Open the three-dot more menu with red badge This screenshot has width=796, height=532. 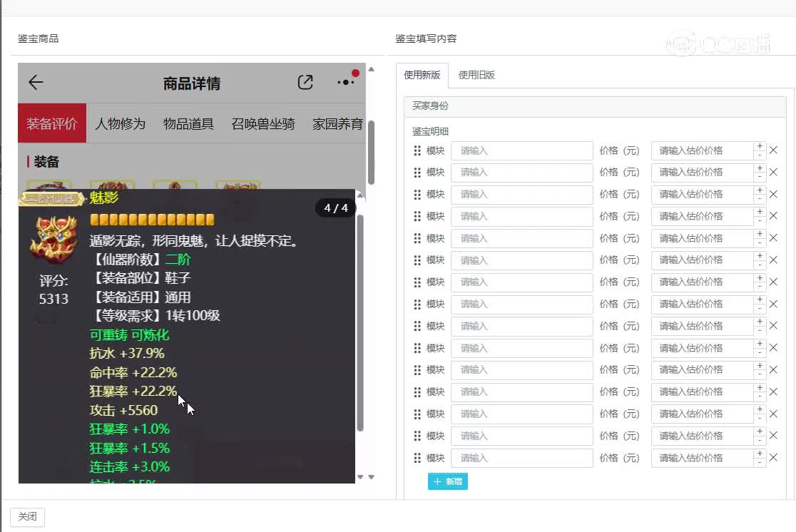point(346,81)
